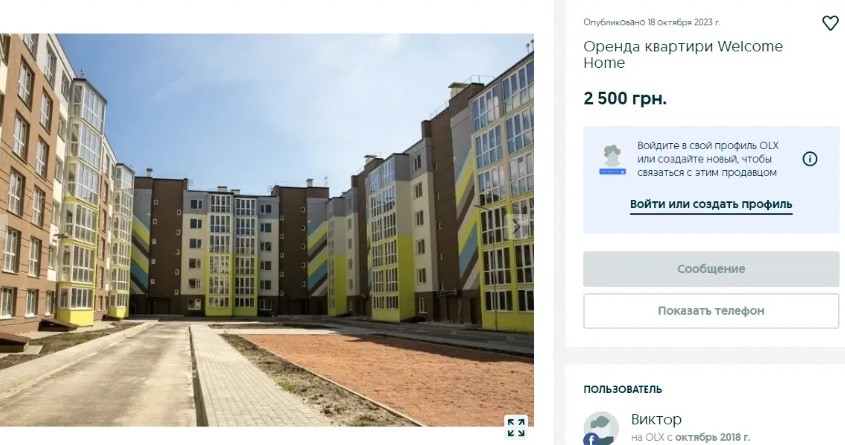Click the ПОЛЬЗОВАТЕЛЬ section heading
This screenshot has width=845, height=445.
[x=622, y=389]
